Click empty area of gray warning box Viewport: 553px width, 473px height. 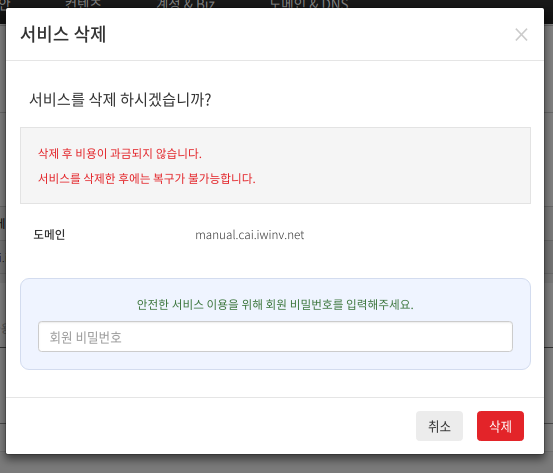pyautogui.click(x=388, y=166)
